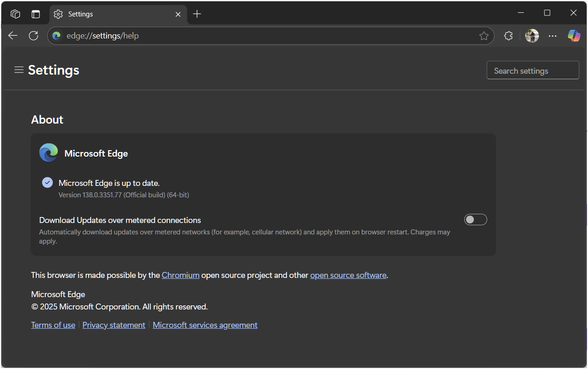The height and width of the screenshot is (369, 588).
Task: Click the Search settings field
Action: pyautogui.click(x=533, y=71)
